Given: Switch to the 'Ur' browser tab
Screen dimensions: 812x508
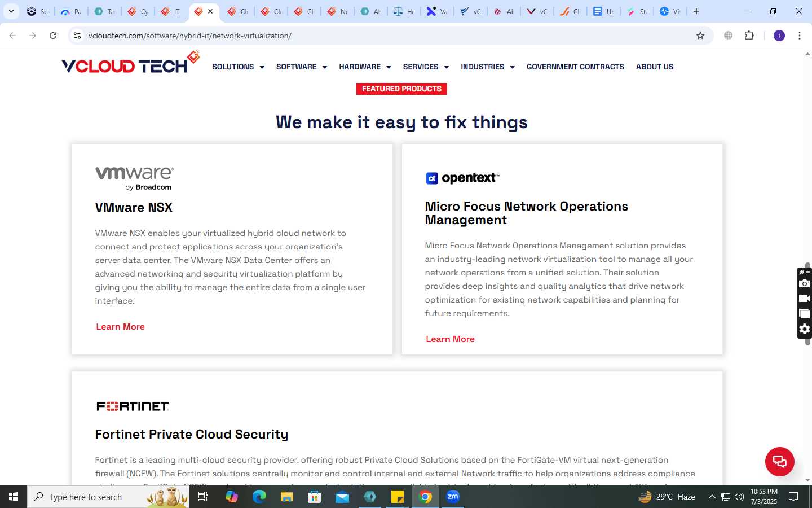Looking at the screenshot, I should coord(604,11).
